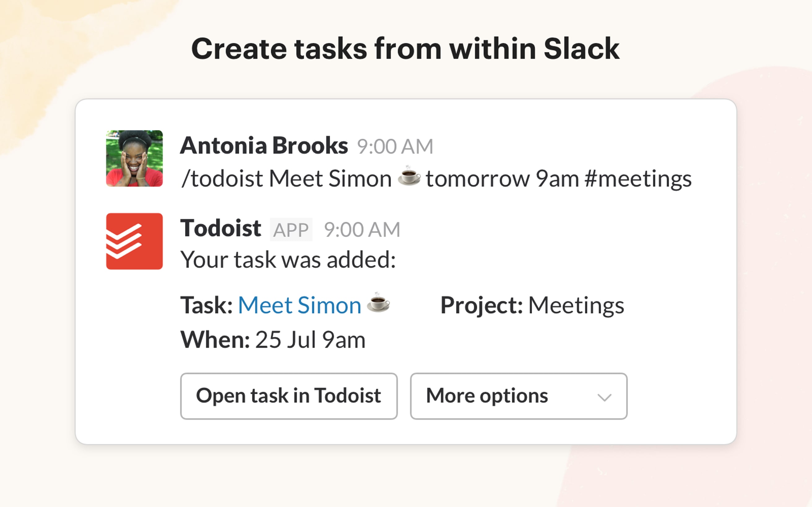
Task: Click the When: 25 Jul 9am date
Action: (x=273, y=339)
